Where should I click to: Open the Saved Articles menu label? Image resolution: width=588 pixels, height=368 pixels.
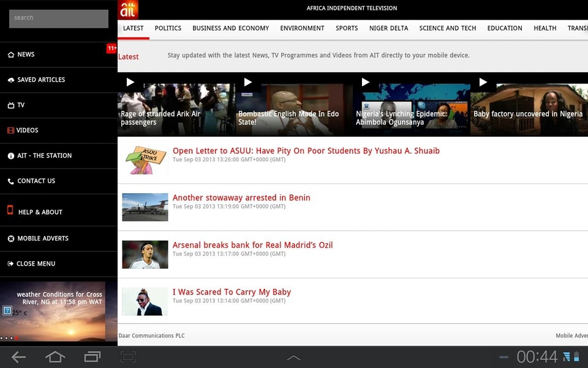41,80
